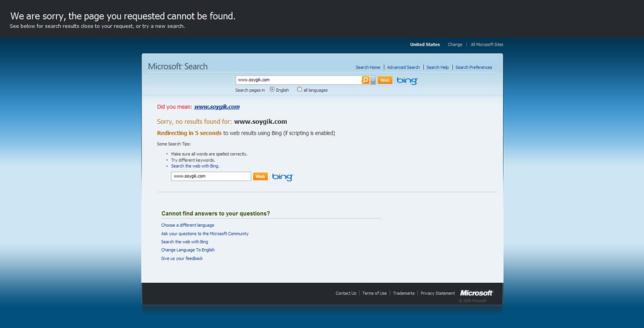Click Search the web with Bing in the help list
The width and height of the screenshot is (644, 328).
184,242
